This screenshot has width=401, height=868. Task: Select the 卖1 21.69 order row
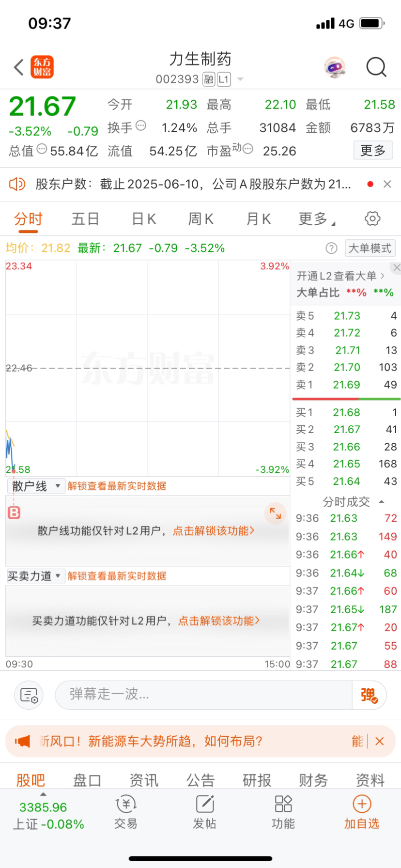coord(346,385)
